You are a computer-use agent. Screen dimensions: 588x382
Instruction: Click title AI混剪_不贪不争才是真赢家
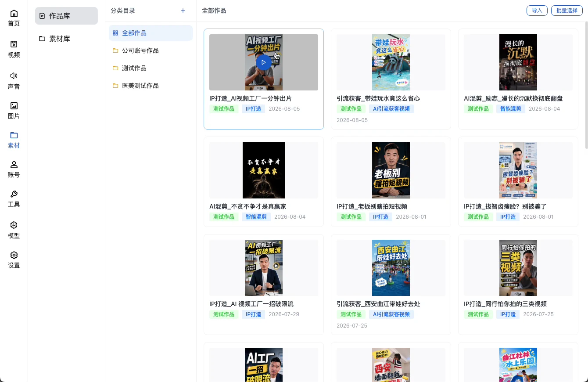pos(248,206)
